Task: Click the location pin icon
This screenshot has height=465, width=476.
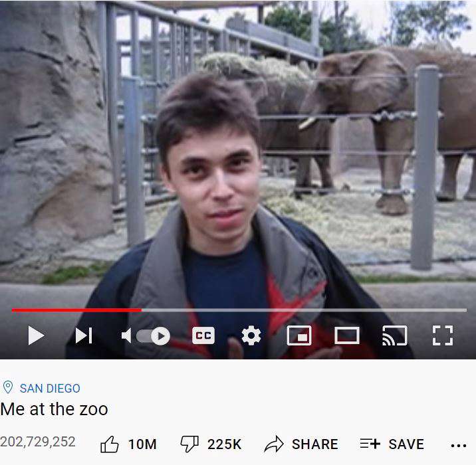Action: click(x=8, y=387)
